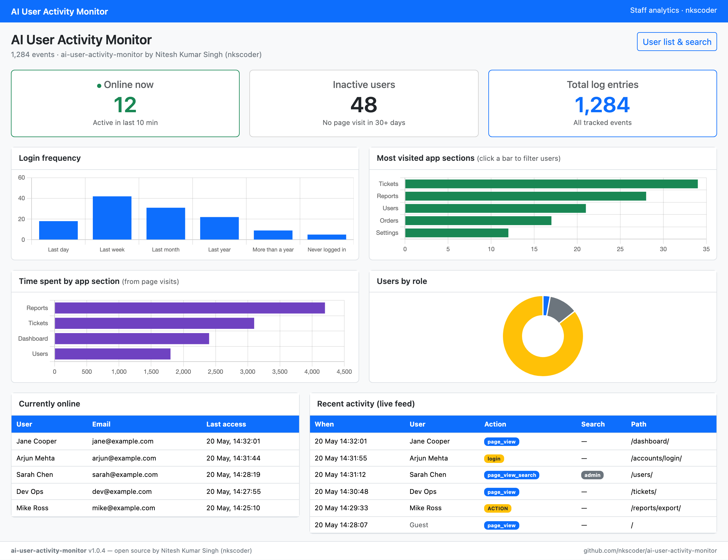Click the arjun@example.com email cell
The image size is (728, 560).
coord(124,458)
